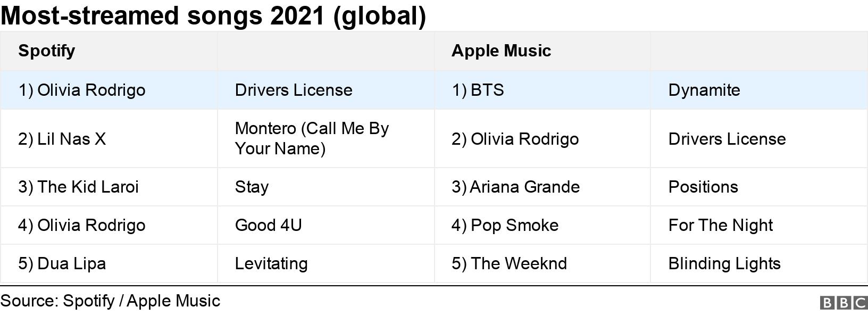
Task: Select the "1) BTS" cell
Action: point(478,90)
